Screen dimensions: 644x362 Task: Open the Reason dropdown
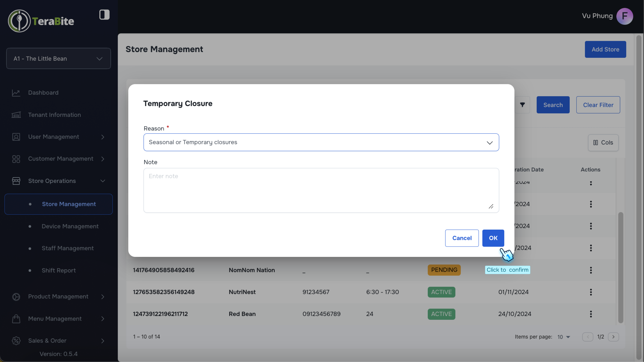coord(321,142)
